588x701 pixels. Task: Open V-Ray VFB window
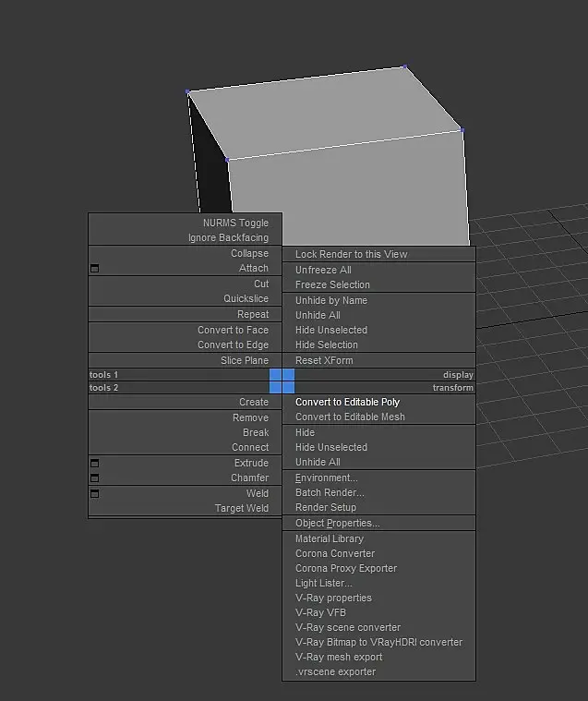[x=320, y=612]
